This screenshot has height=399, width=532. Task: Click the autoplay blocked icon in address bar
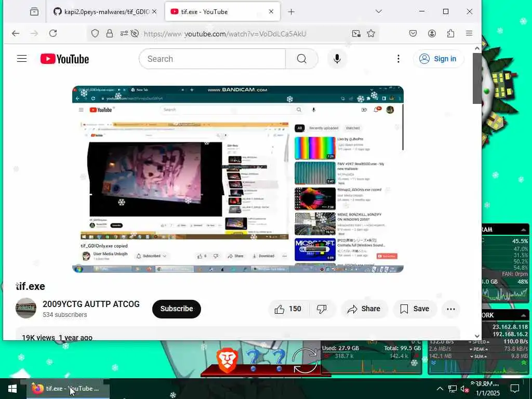pyautogui.click(x=135, y=33)
